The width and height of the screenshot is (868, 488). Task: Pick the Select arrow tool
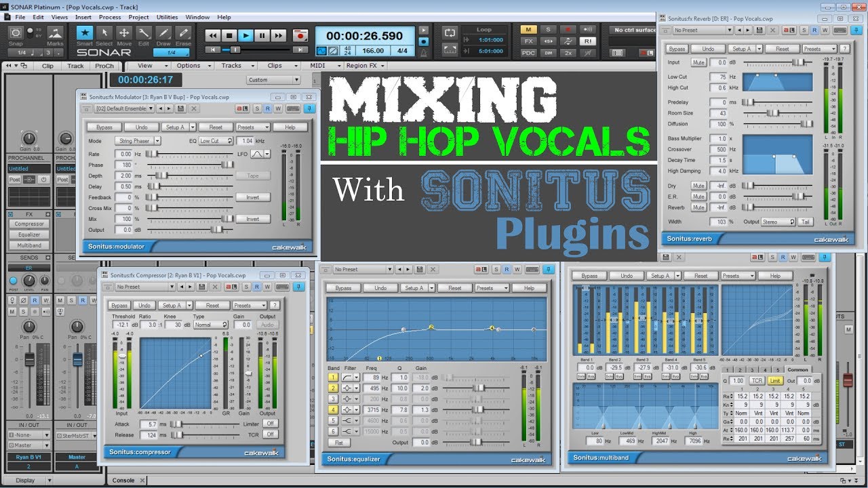pos(104,33)
